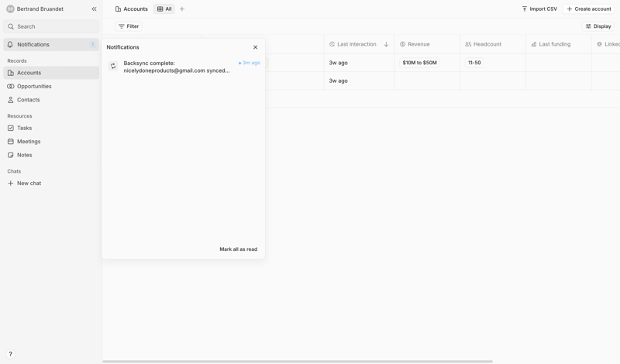620x364 pixels.
Task: Click the Backsync complete sync icon
Action: [x=113, y=67]
